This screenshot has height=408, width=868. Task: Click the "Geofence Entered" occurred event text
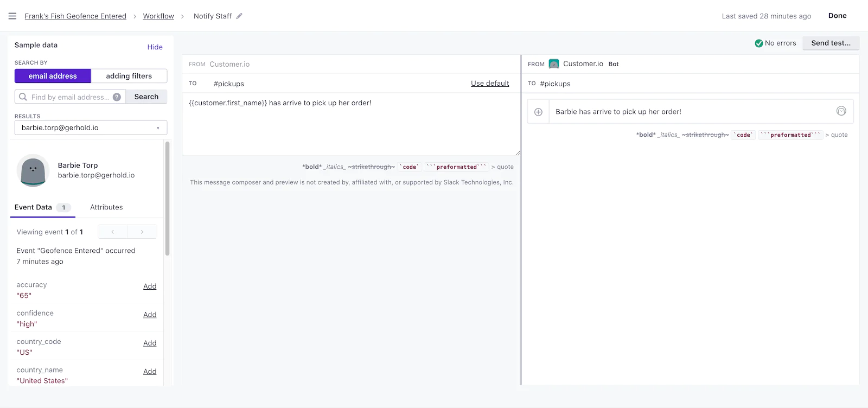tap(76, 256)
